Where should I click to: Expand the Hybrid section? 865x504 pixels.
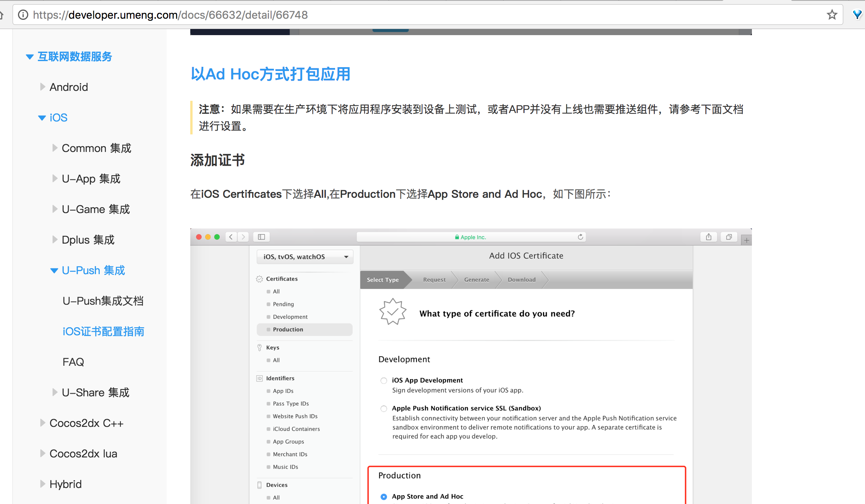(x=42, y=484)
